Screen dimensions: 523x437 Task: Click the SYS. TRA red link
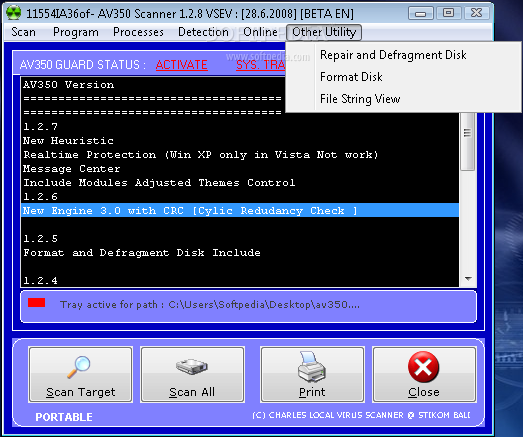point(260,65)
